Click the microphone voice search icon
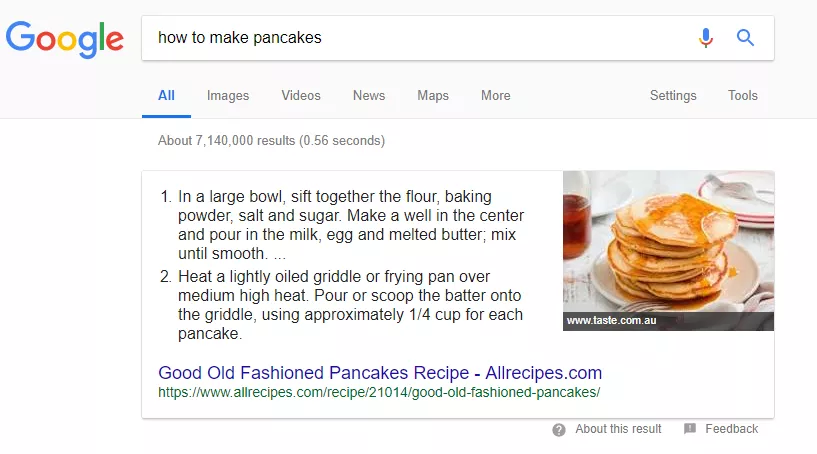 pyautogui.click(x=705, y=38)
